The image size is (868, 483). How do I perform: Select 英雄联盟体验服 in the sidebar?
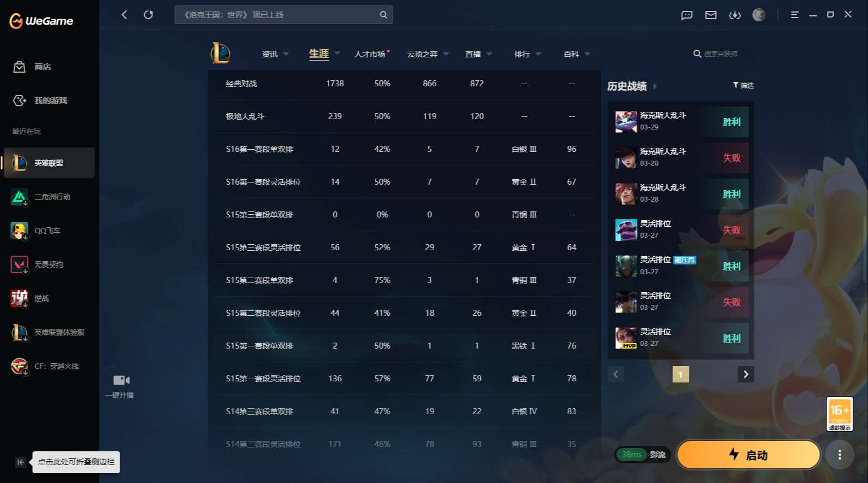[x=49, y=332]
